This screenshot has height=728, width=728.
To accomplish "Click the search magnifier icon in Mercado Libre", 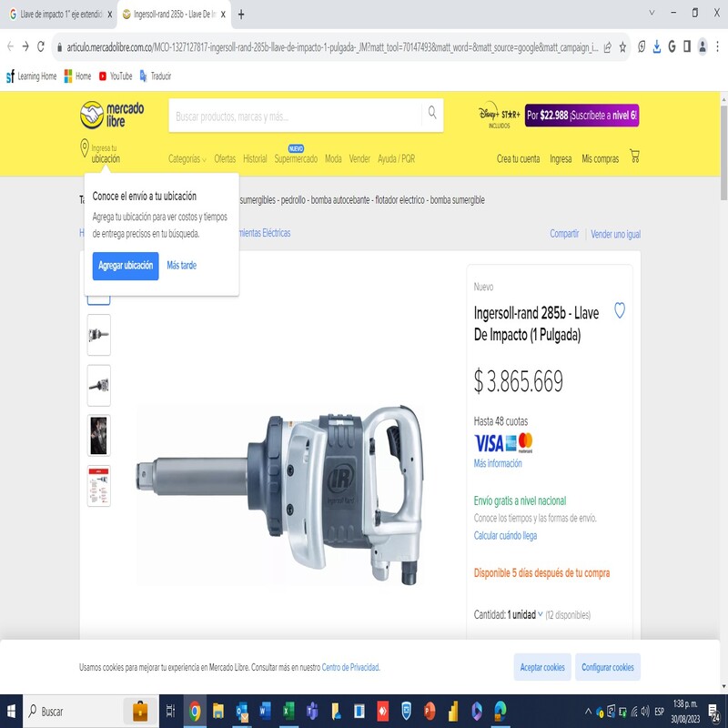I will tap(432, 113).
